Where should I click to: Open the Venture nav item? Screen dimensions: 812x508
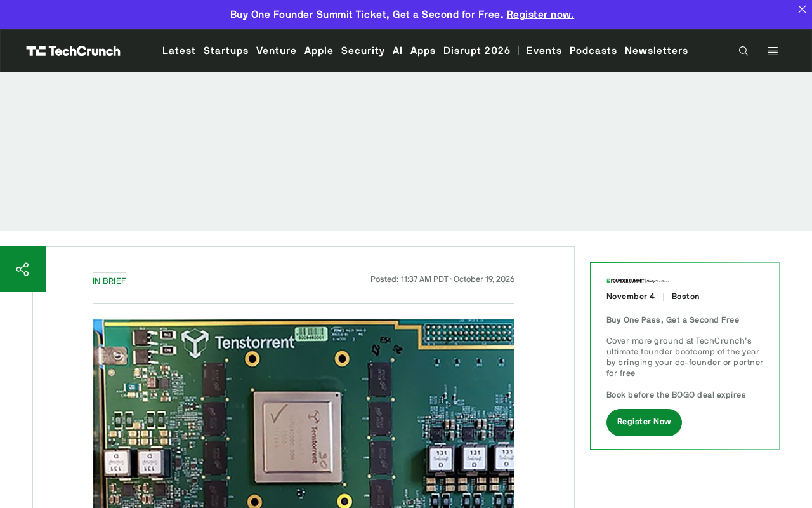(277, 51)
